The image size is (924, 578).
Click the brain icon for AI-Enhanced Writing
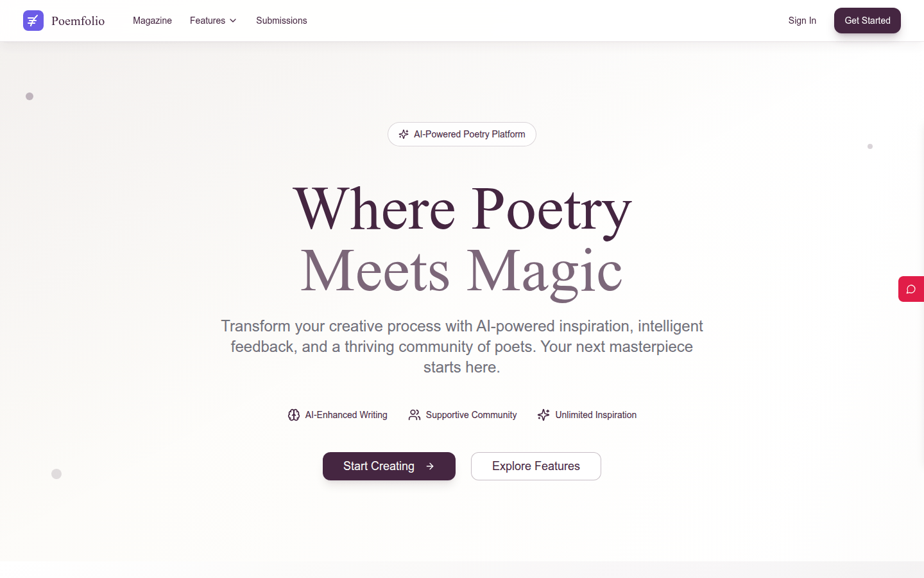coord(294,415)
